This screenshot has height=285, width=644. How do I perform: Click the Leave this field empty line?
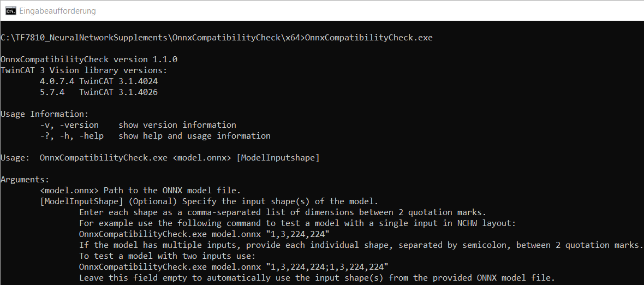[317, 278]
